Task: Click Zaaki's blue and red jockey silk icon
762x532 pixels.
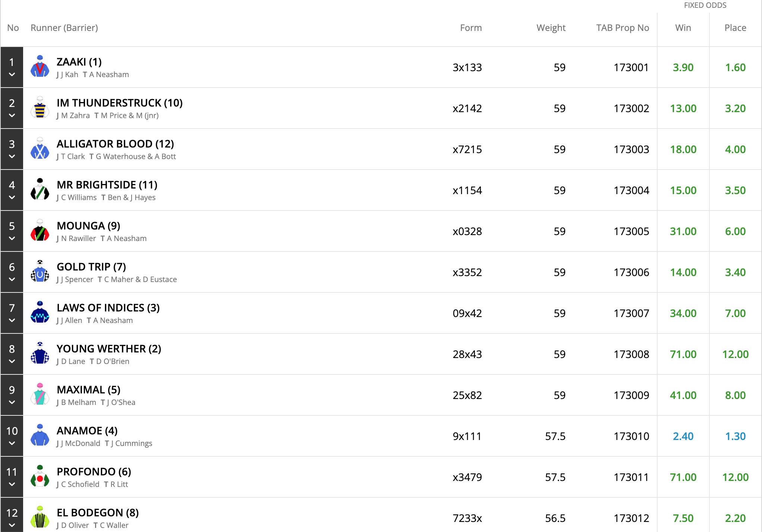Action: pyautogui.click(x=40, y=67)
